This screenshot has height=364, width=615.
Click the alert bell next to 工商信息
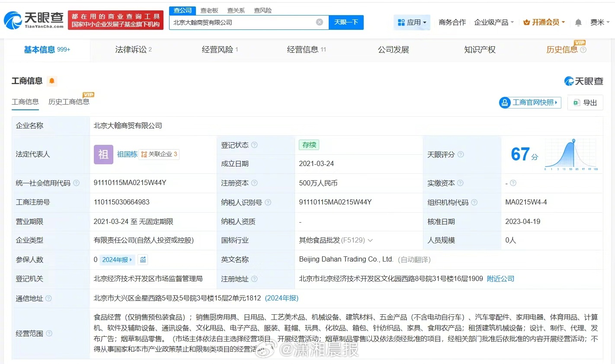pyautogui.click(x=51, y=80)
